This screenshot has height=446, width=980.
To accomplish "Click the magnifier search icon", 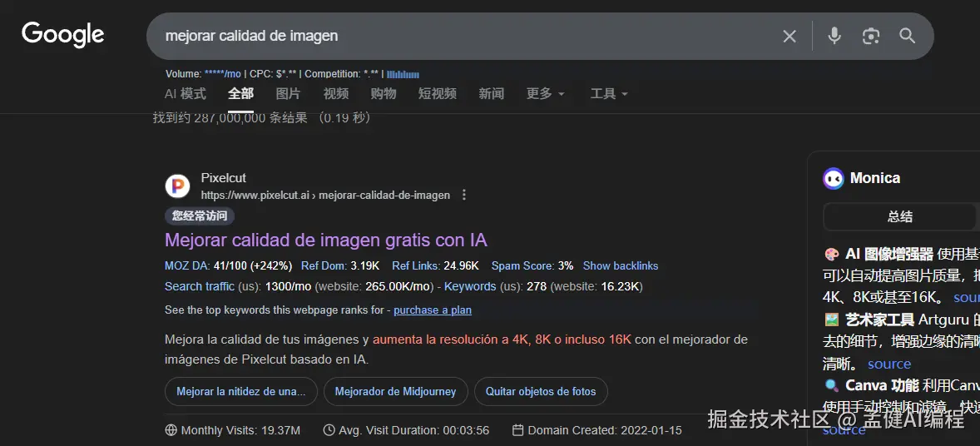I will (908, 36).
